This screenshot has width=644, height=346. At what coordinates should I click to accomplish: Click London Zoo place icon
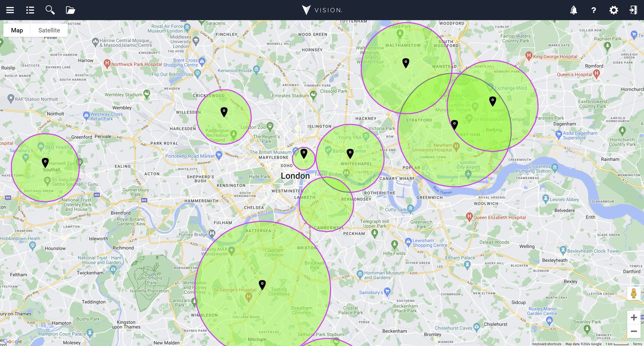pos(270,126)
